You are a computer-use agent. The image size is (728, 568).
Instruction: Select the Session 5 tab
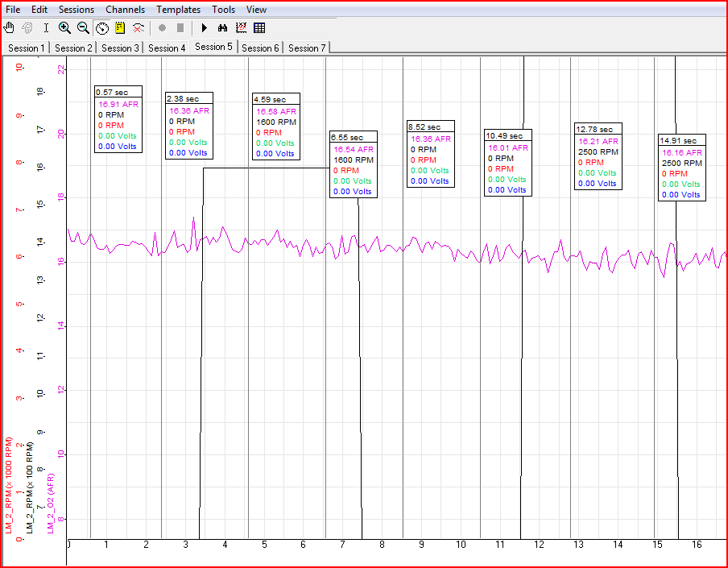click(213, 47)
